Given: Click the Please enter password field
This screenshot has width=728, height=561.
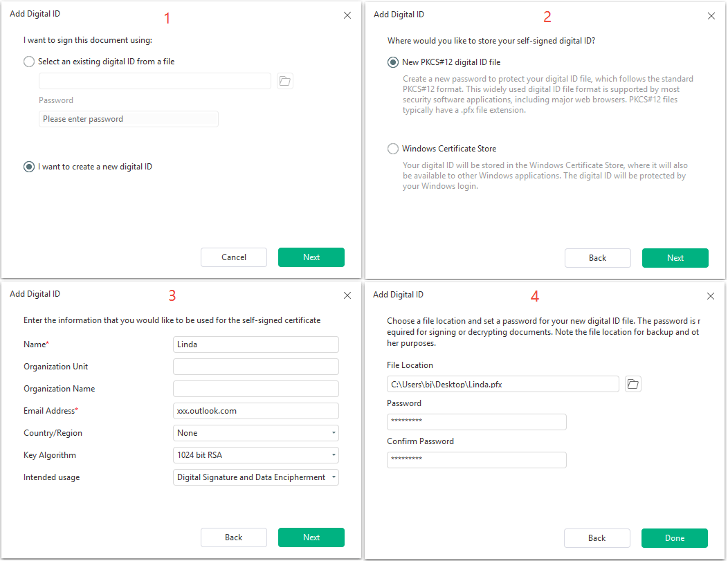Looking at the screenshot, I should [128, 119].
